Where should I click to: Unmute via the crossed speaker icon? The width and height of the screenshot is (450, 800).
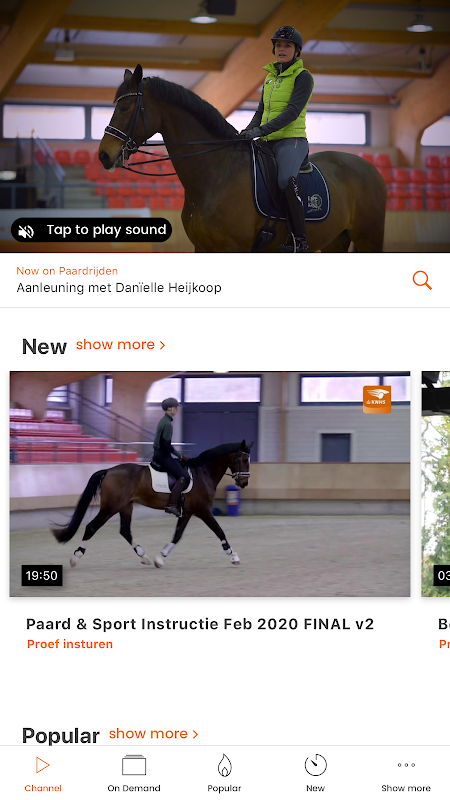pyautogui.click(x=26, y=231)
